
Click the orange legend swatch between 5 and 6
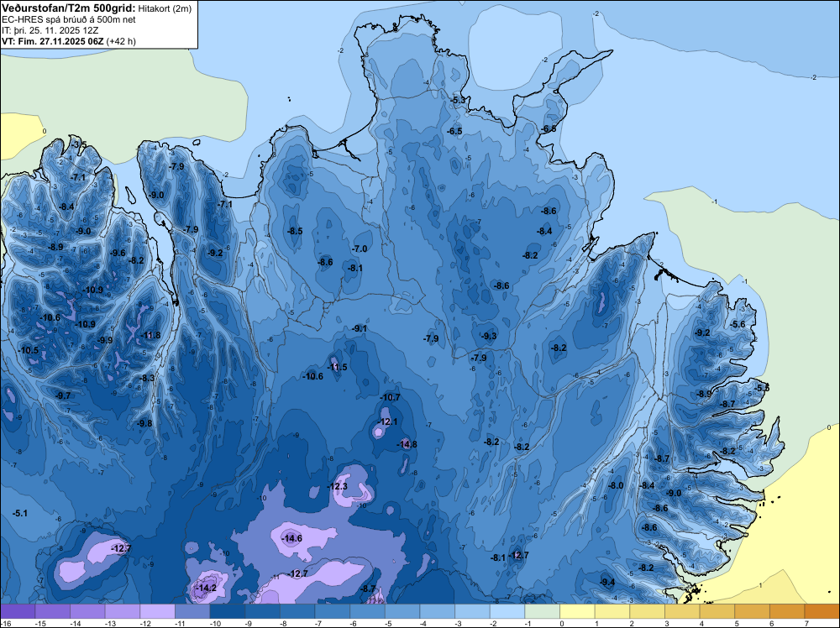pyautogui.click(x=752, y=611)
